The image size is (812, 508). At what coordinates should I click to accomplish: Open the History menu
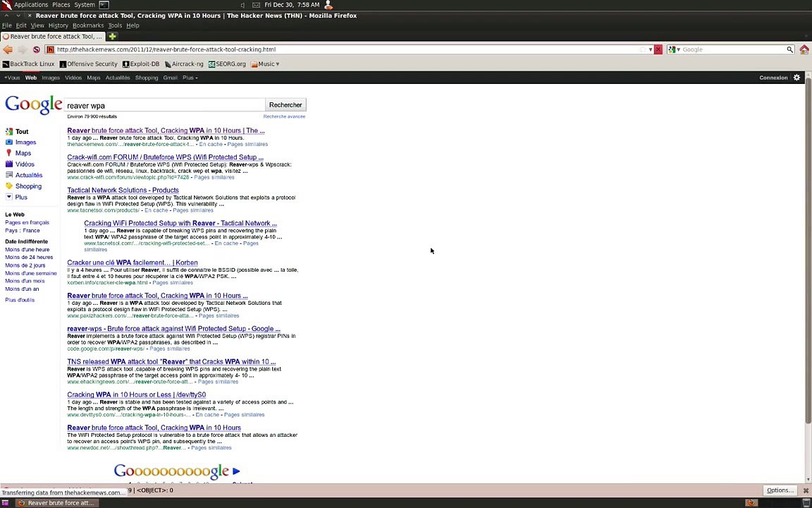pyautogui.click(x=58, y=25)
